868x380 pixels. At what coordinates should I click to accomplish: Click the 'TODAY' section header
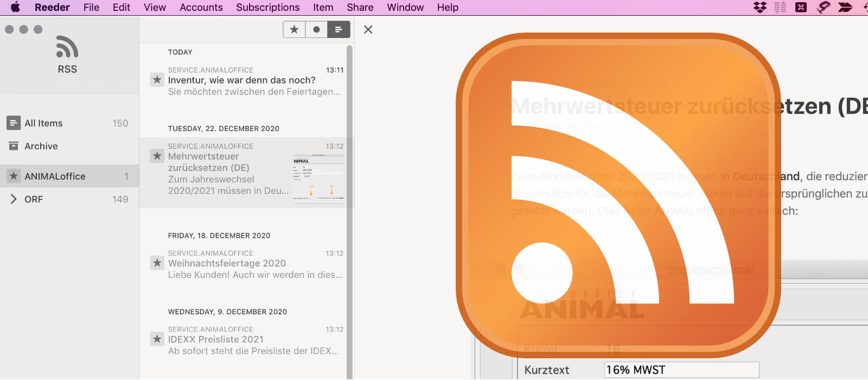click(x=180, y=52)
